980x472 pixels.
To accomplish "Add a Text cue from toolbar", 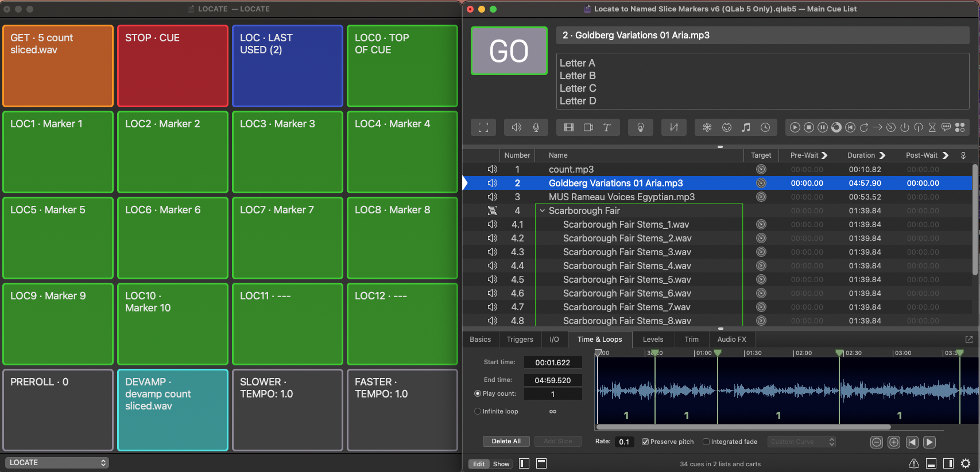I will click(x=607, y=127).
